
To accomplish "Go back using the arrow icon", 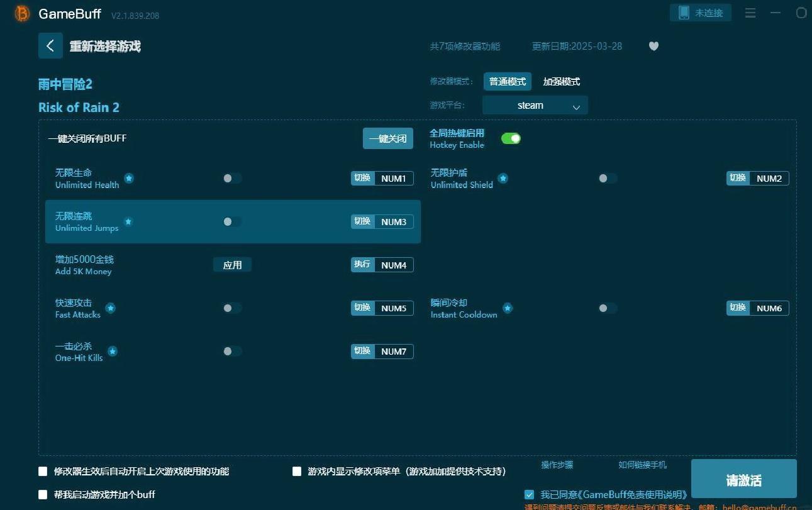I will coord(50,46).
